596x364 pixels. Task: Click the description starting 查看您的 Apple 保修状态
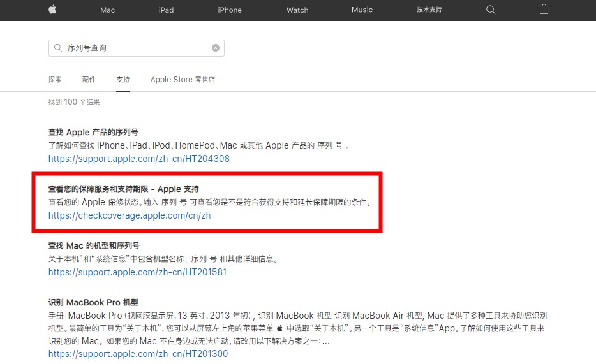pyautogui.click(x=209, y=202)
